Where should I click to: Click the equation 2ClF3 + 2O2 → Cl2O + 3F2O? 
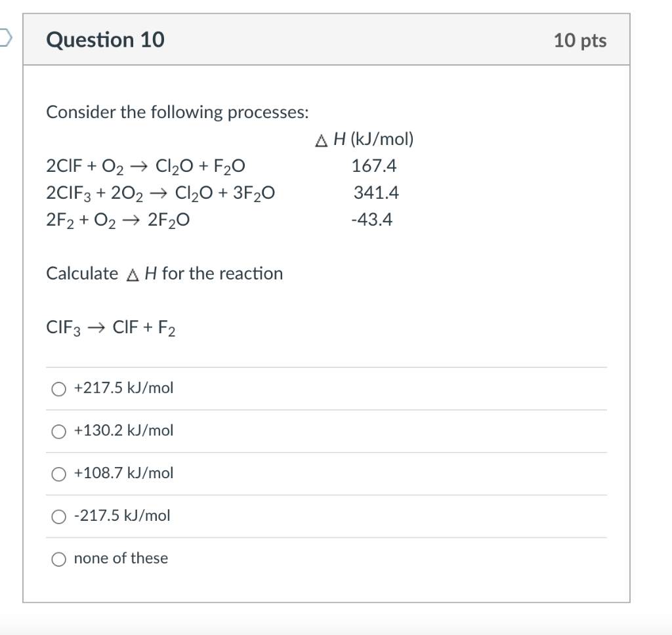161,192
